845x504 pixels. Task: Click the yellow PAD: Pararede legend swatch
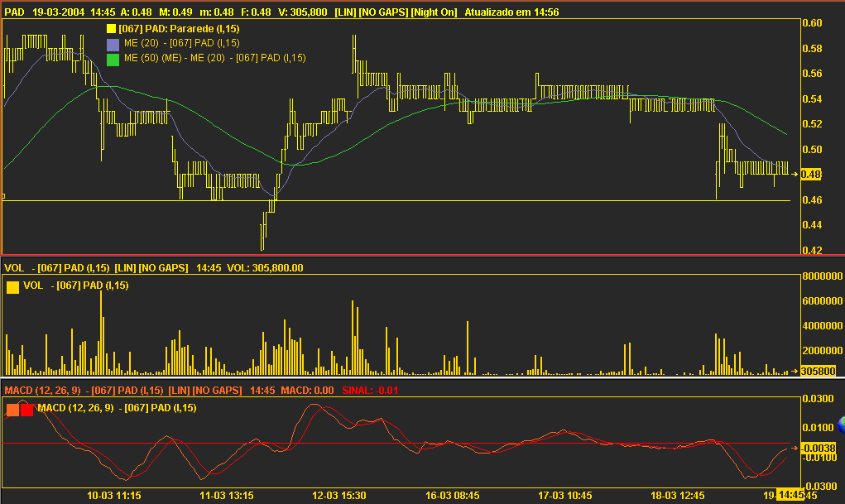click(x=111, y=29)
